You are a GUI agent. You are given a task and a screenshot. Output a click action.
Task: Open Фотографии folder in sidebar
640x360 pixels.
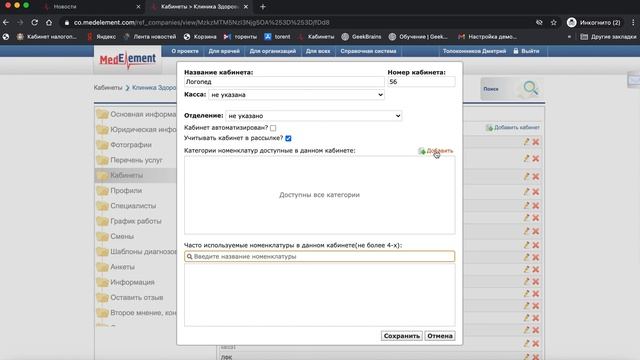pyautogui.click(x=124, y=145)
